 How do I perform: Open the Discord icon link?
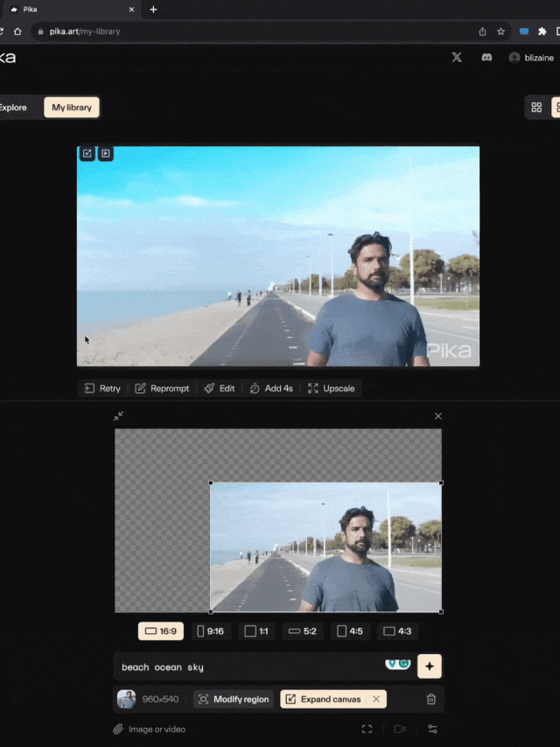[x=486, y=57]
